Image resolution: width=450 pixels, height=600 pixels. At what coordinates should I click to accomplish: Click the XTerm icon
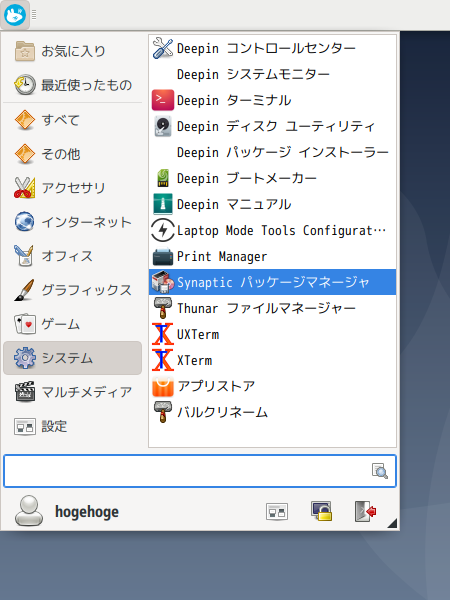[163, 360]
